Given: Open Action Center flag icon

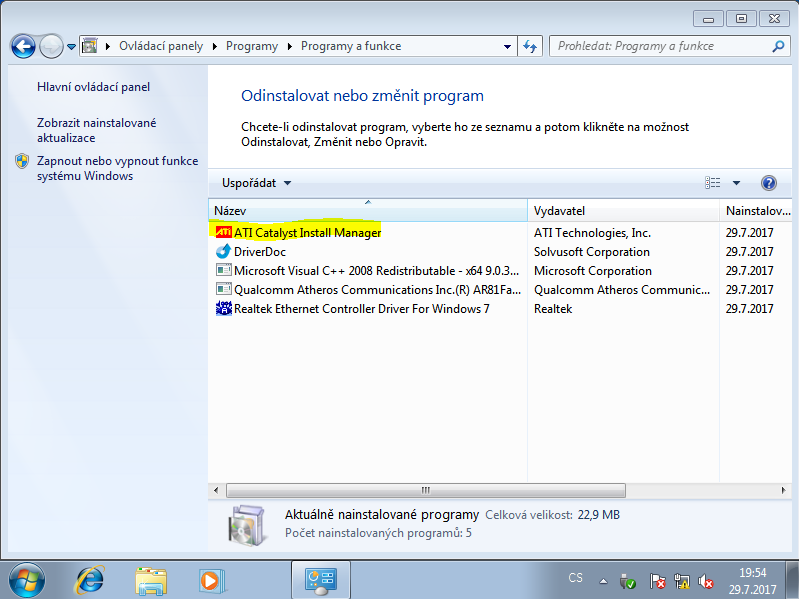Looking at the screenshot, I should (x=657, y=581).
